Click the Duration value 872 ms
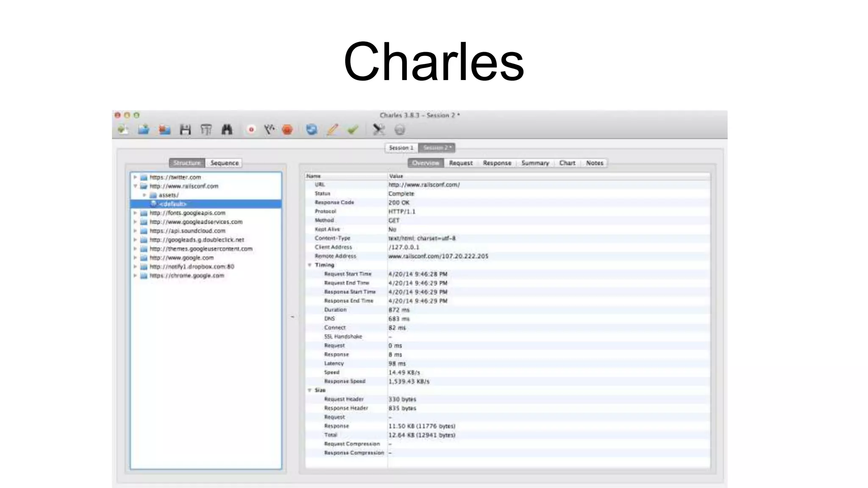 click(x=399, y=310)
